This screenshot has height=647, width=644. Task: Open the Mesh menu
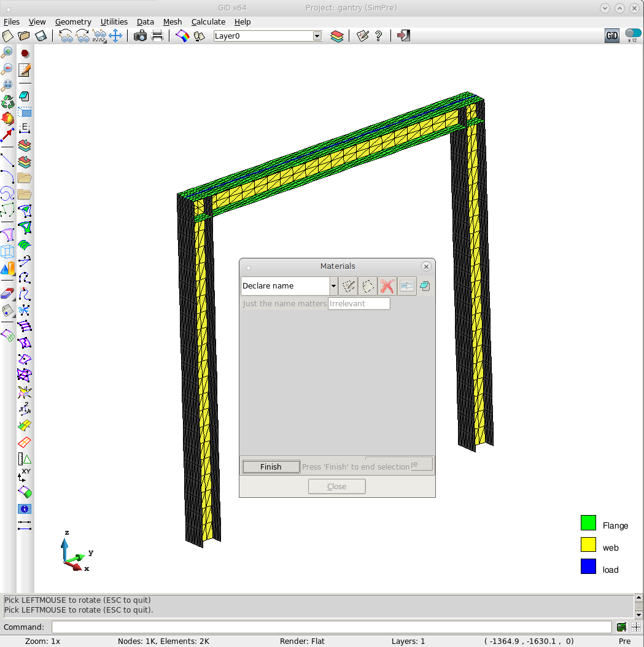(172, 21)
